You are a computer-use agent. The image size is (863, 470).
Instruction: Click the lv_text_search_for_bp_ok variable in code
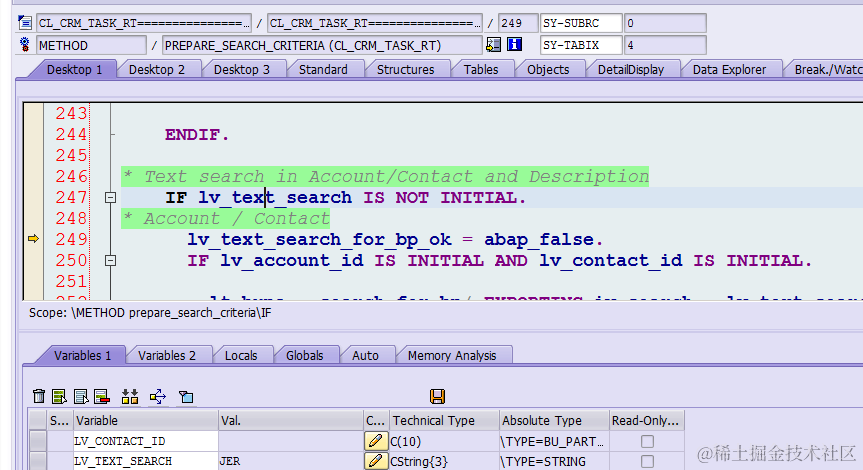pos(319,239)
